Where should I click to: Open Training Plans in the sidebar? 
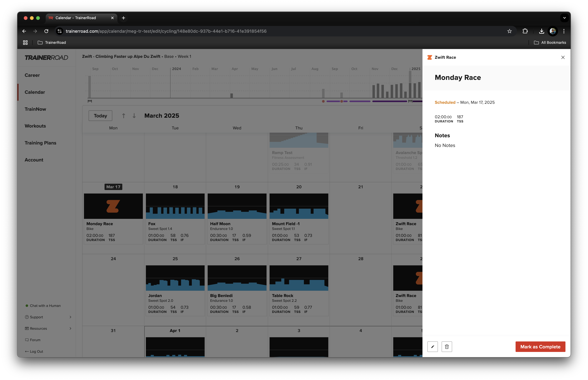click(x=40, y=143)
